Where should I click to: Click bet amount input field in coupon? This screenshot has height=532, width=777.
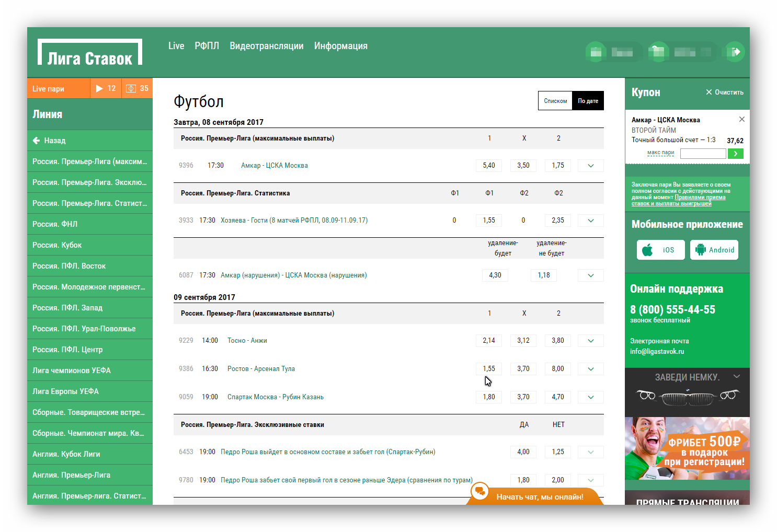tap(703, 154)
